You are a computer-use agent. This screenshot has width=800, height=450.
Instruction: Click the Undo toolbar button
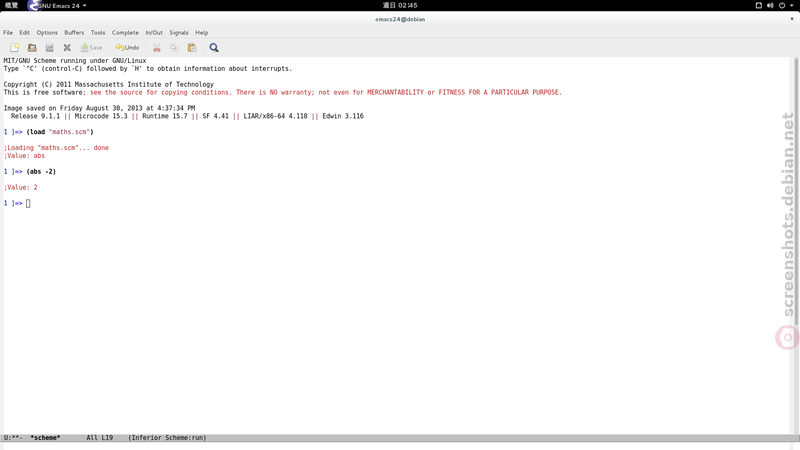pos(128,47)
